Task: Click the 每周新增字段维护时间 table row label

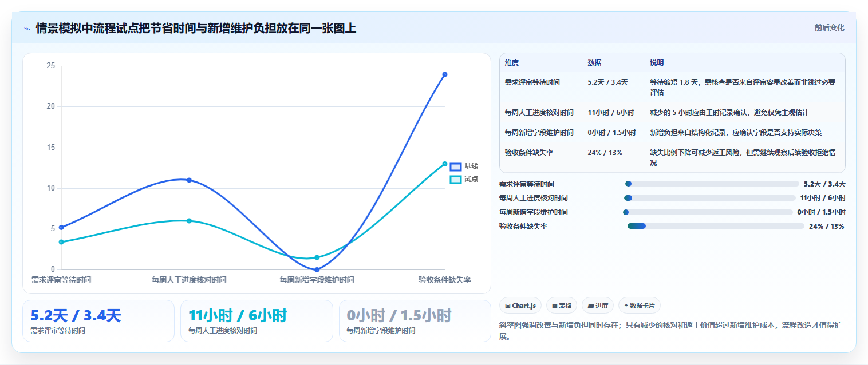Action: pyautogui.click(x=539, y=133)
